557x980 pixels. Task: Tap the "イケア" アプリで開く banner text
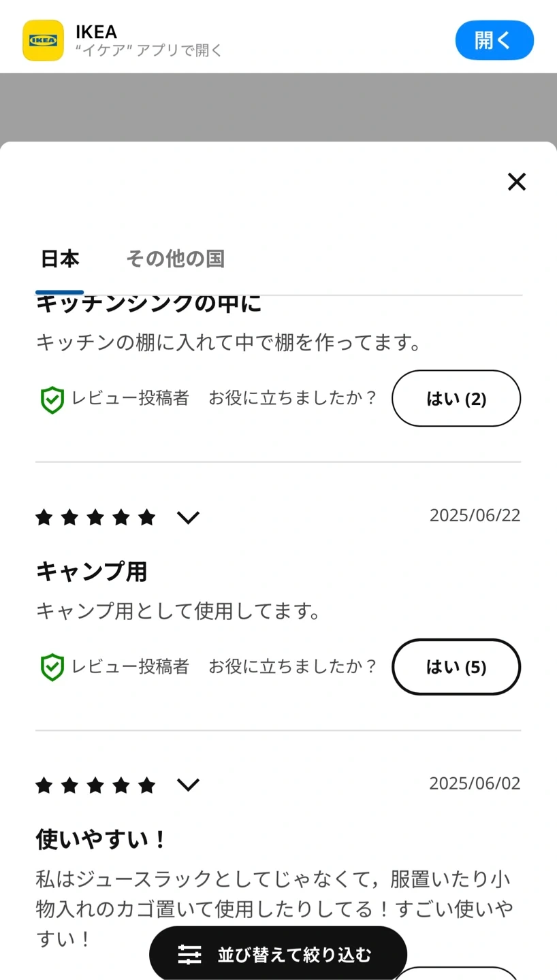[149, 51]
